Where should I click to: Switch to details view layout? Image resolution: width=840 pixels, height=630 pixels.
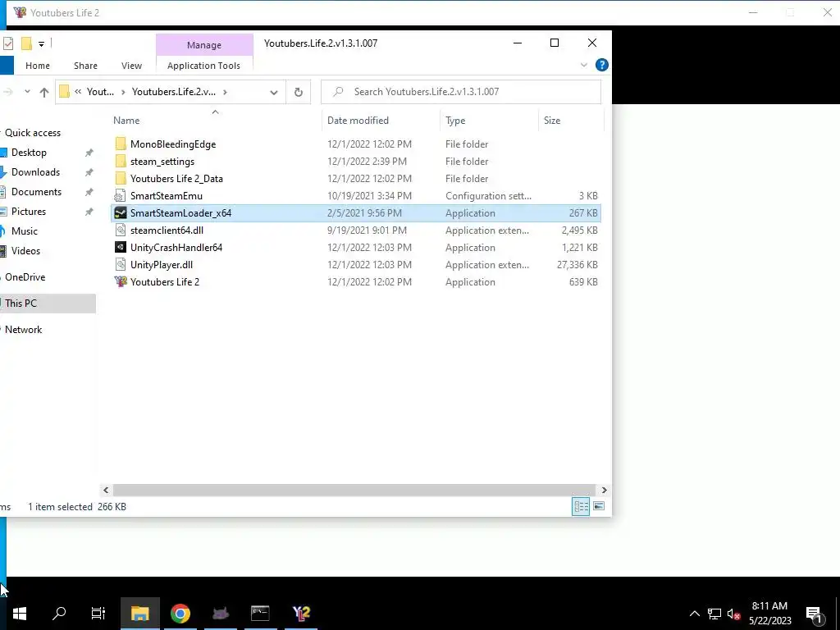click(x=581, y=506)
